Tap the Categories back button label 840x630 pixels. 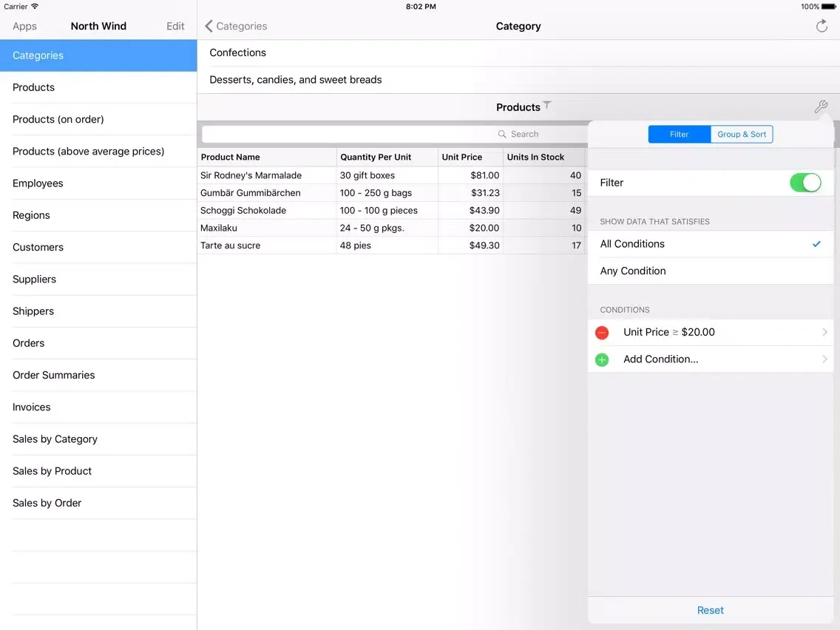point(242,26)
